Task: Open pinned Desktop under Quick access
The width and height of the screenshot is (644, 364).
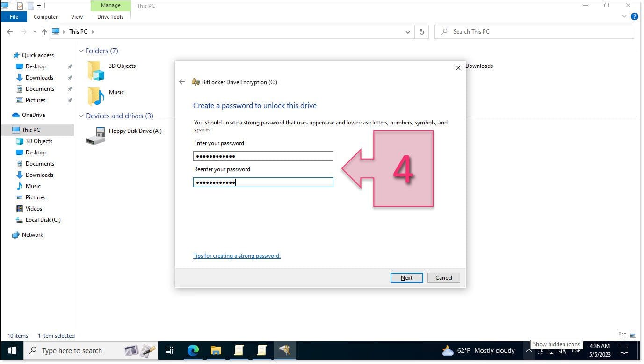Action: pos(36,66)
